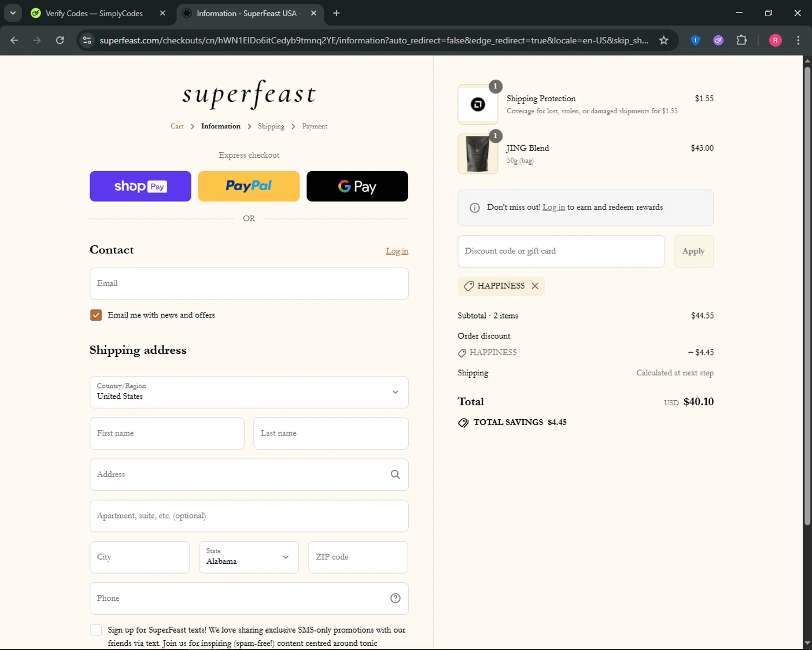Click the TOTAL SAVINGS tag icon

point(463,422)
